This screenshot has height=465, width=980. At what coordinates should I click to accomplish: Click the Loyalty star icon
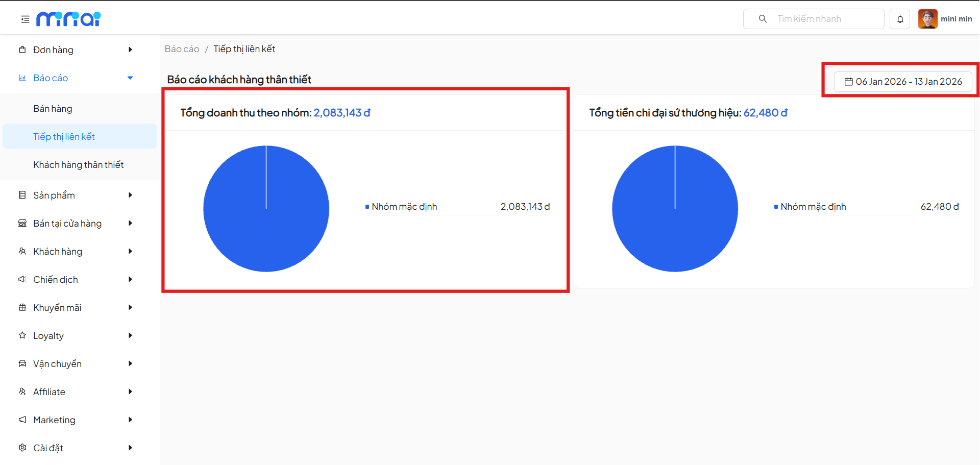point(22,335)
